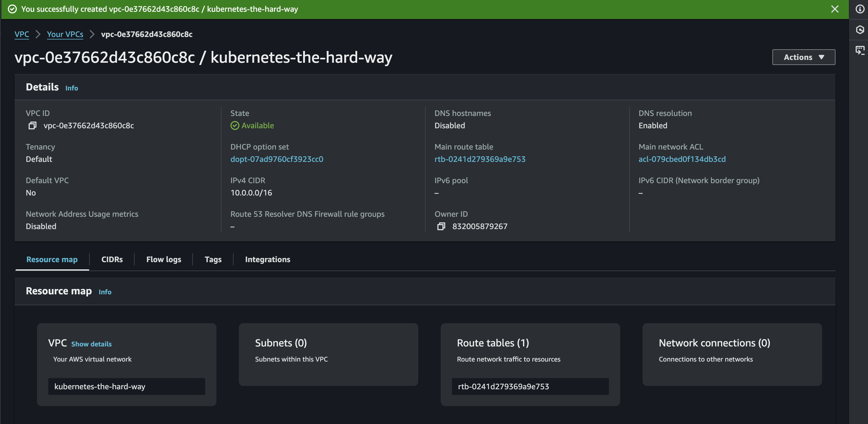The image size is (868, 424).
Task: Click the IPv6 CIDR (Network border group) label
Action: pos(699,180)
